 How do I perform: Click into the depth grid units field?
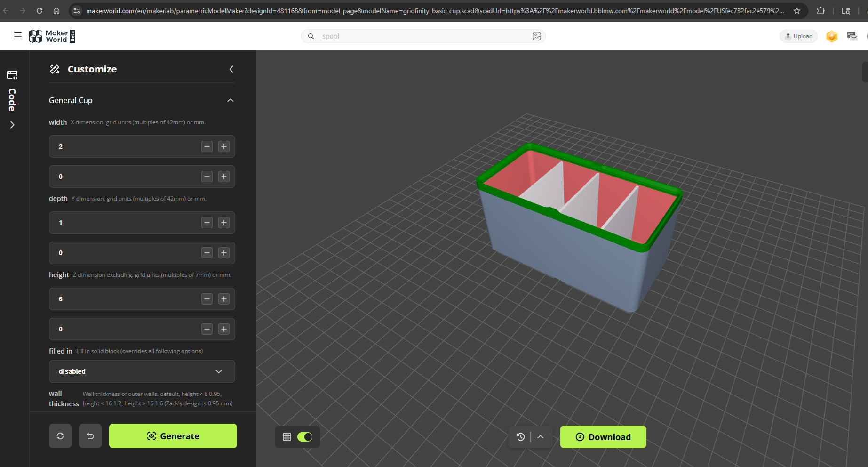click(122, 223)
